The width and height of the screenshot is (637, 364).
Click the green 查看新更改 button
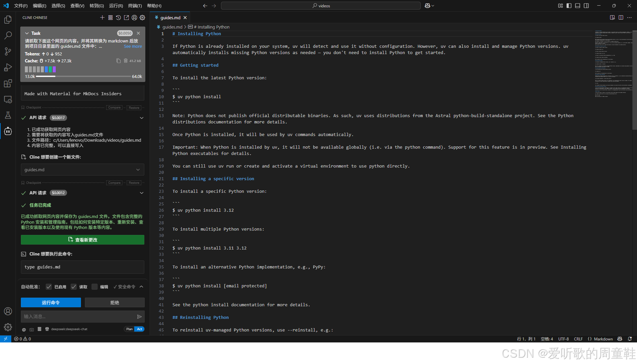tap(83, 240)
